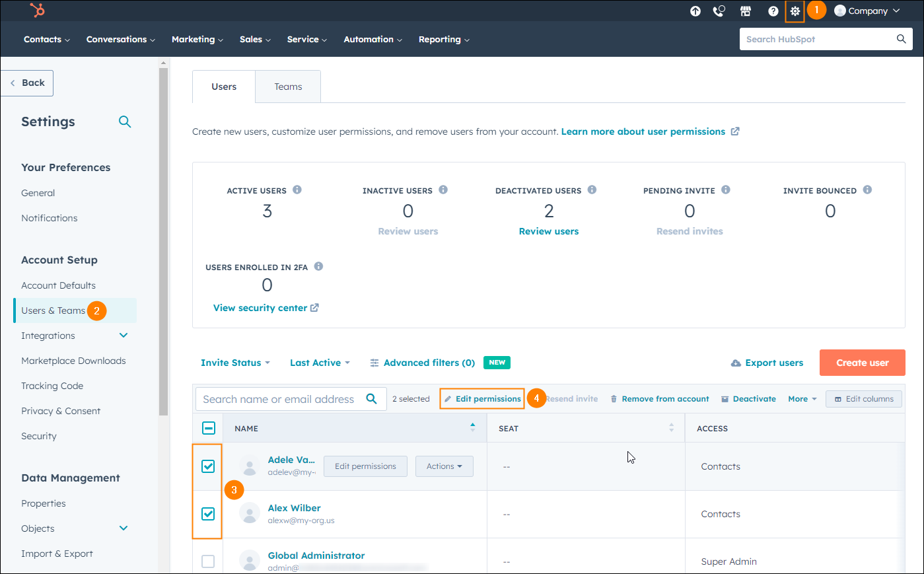Open Learn more about user permissions link
The width and height of the screenshot is (924, 574).
tap(650, 131)
